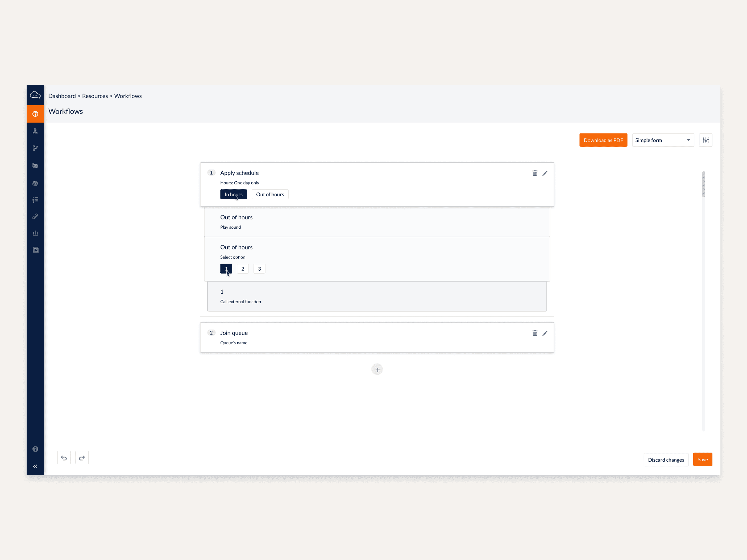Select the Out of hours toggle
The width and height of the screenshot is (747, 560).
[270, 194]
